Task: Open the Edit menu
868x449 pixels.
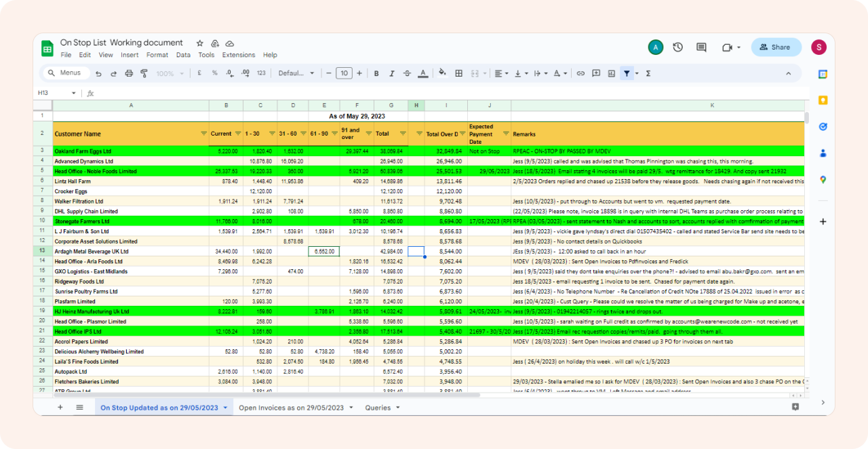Action: point(85,55)
